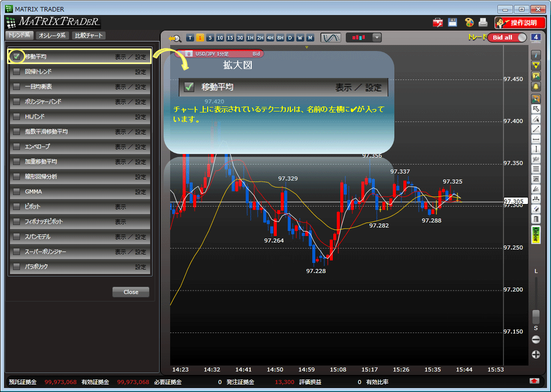
Task: Open the technical indicator wave icon
Action: [x=331, y=37]
